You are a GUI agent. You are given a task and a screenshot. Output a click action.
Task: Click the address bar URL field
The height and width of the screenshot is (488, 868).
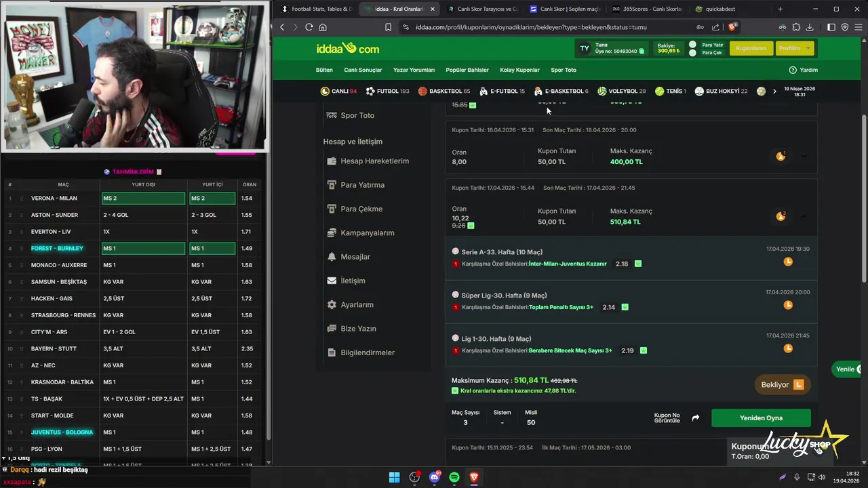[x=531, y=27]
